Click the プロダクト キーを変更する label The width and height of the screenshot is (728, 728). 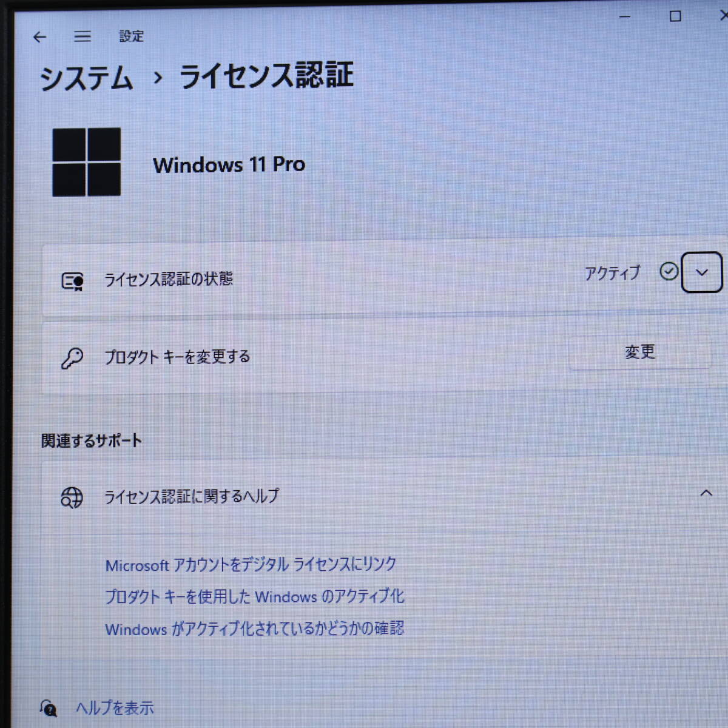pos(177,357)
